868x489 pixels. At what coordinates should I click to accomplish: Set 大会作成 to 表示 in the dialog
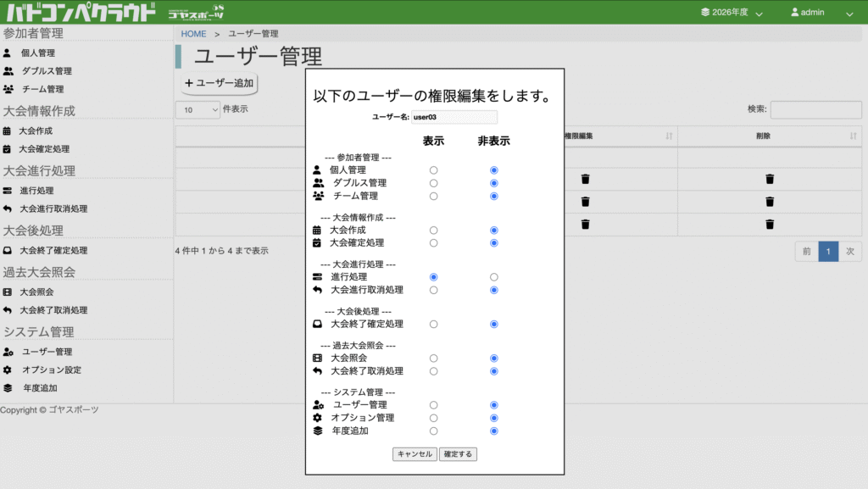[x=434, y=231]
